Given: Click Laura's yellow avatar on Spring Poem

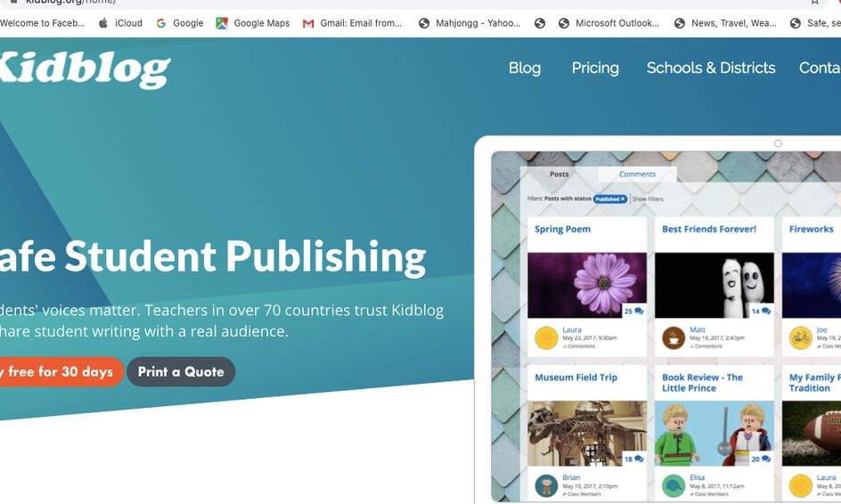Looking at the screenshot, I should click(x=546, y=338).
